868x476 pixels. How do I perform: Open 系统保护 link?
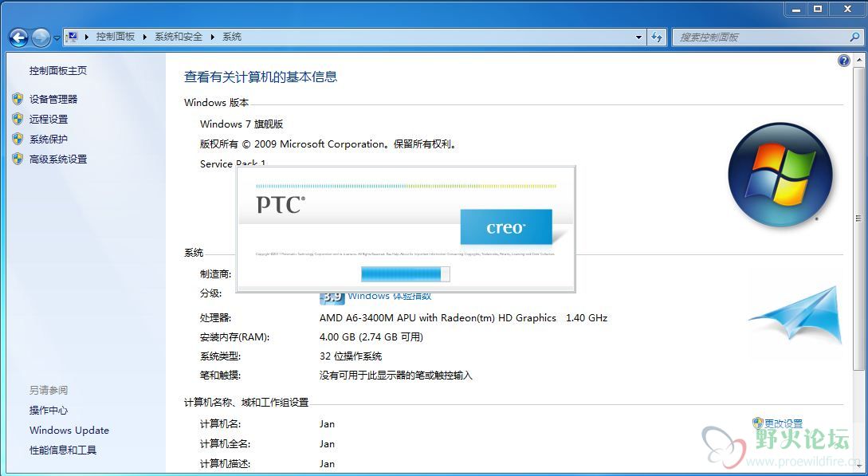(49, 139)
